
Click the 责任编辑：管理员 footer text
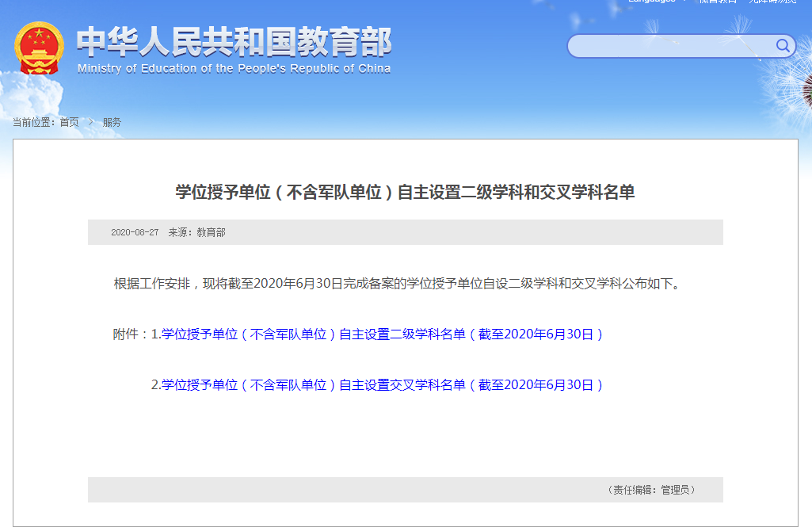tap(650, 490)
